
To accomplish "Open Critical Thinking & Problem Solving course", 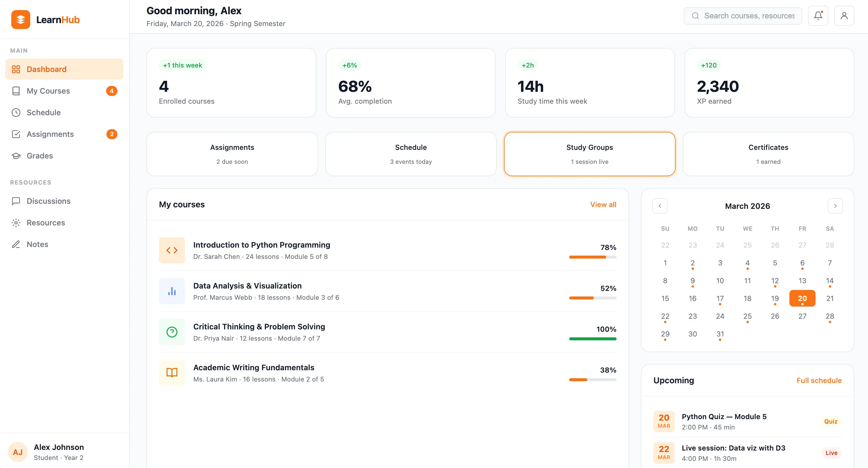I will tap(387, 332).
